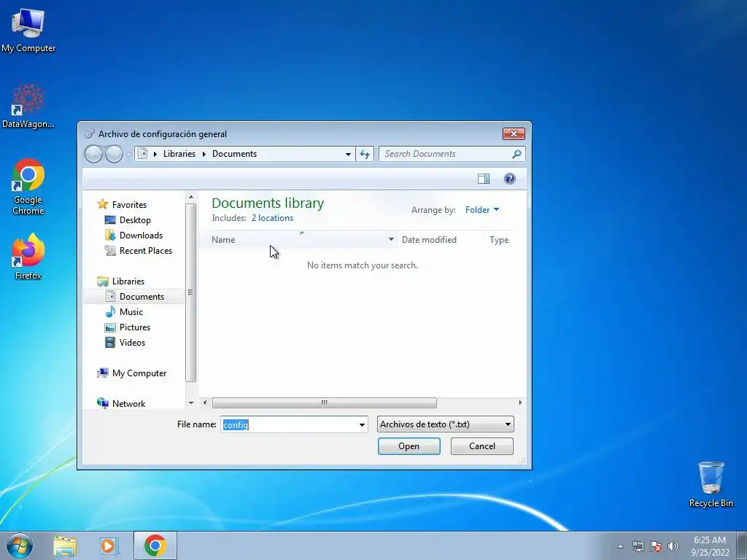This screenshot has height=560, width=747.
Task: Open the dialog Help icon
Action: (510, 179)
